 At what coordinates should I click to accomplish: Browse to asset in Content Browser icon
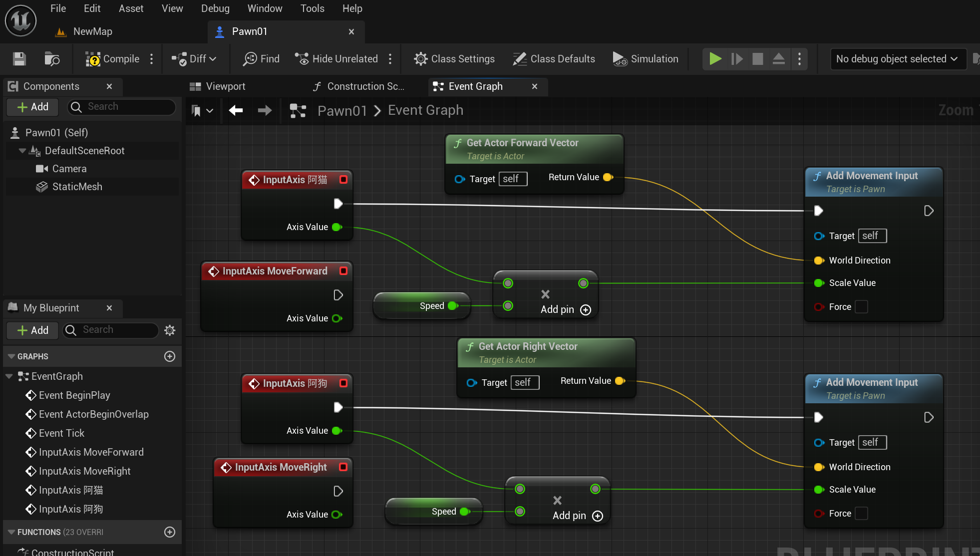[52, 59]
